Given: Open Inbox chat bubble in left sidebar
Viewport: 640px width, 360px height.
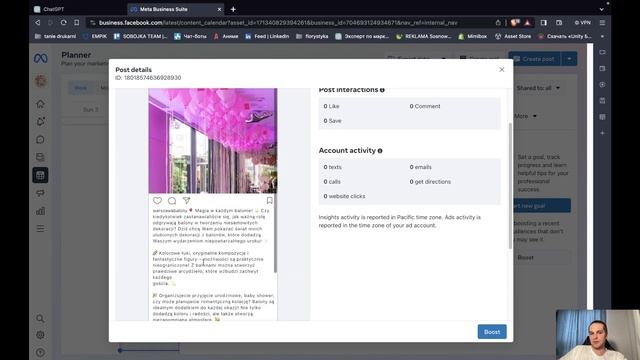Looking at the screenshot, I should coord(40,140).
